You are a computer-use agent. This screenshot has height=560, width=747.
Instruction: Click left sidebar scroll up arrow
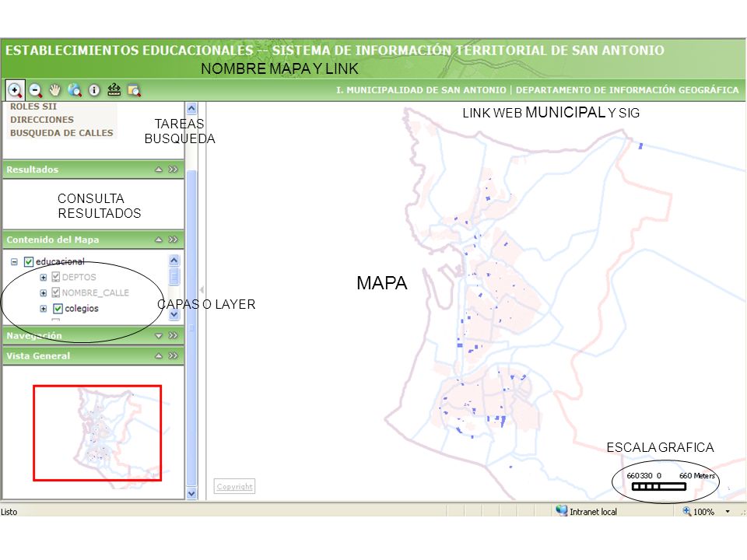tap(191, 109)
